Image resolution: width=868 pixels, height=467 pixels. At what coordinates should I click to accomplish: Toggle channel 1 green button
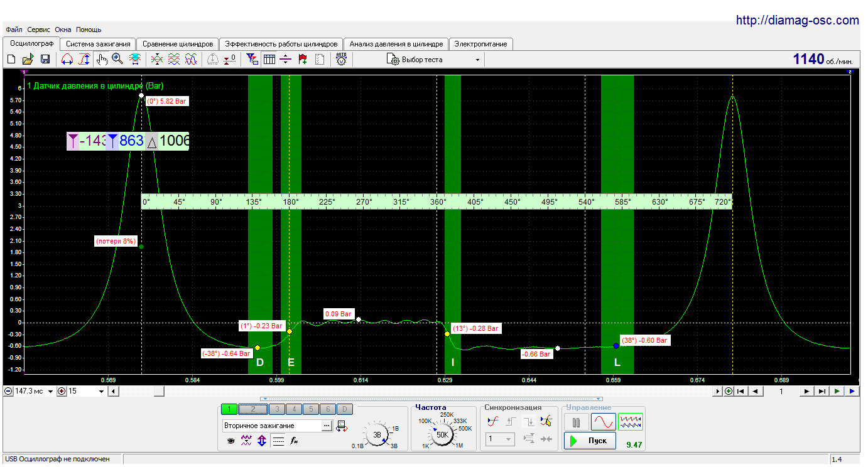(x=229, y=409)
